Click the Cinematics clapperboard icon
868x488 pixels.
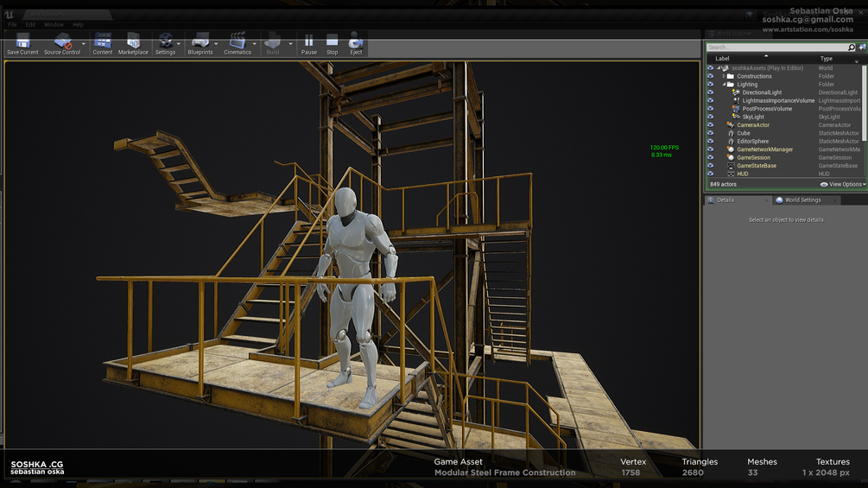tap(238, 41)
